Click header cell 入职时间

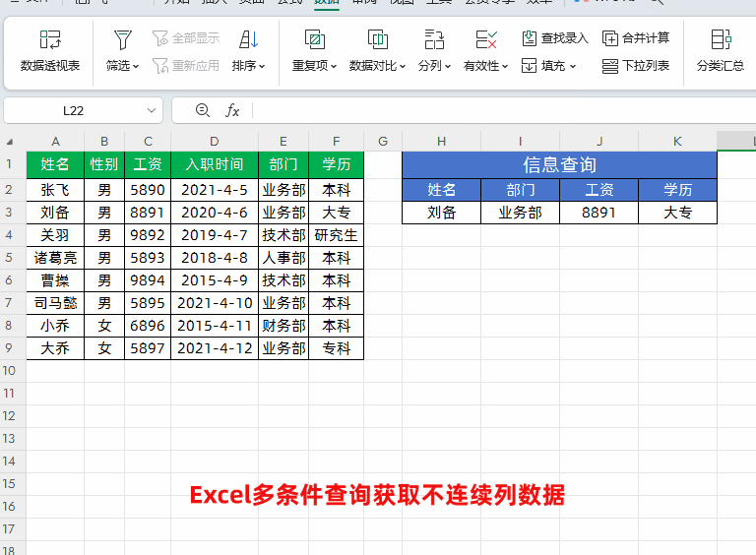[x=215, y=164]
